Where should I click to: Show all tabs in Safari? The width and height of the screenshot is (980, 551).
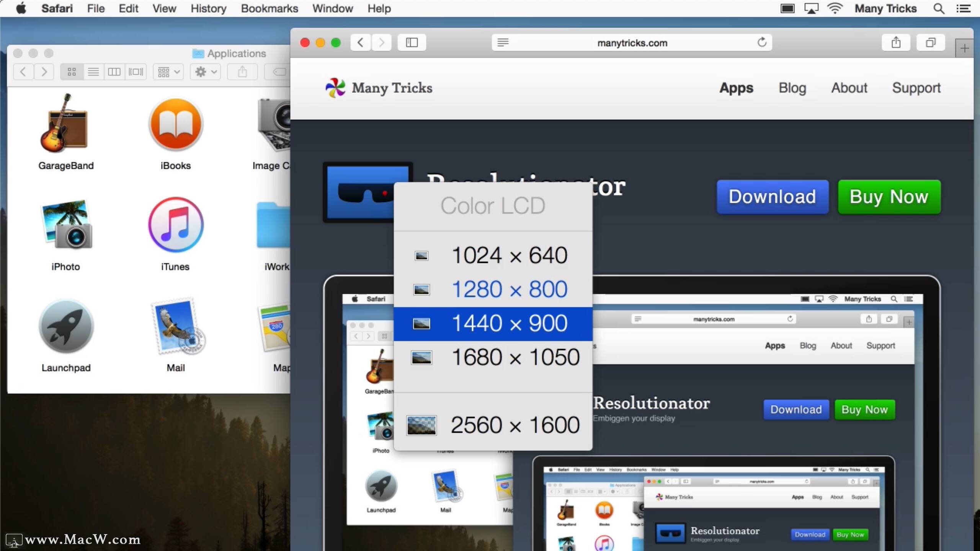tap(931, 42)
